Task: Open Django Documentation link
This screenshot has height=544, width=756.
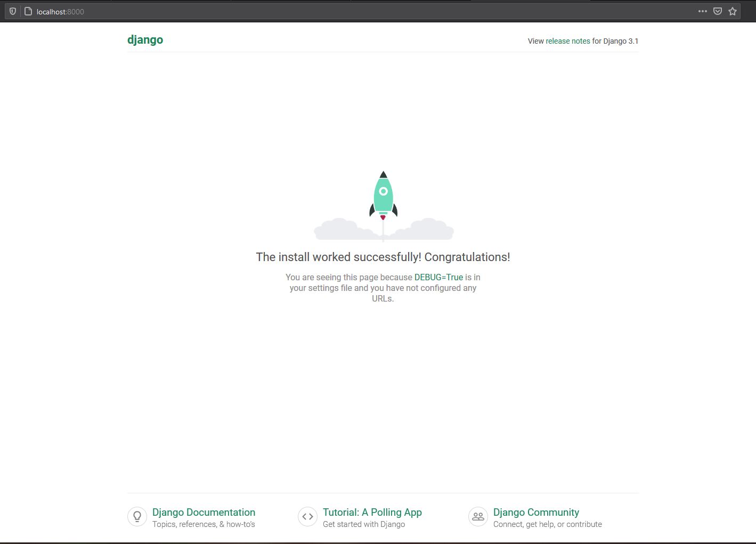Action: tap(204, 512)
